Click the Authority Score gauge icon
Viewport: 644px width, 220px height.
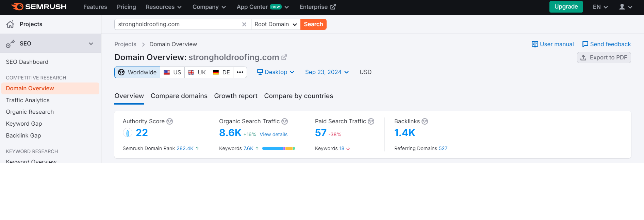[x=128, y=133]
